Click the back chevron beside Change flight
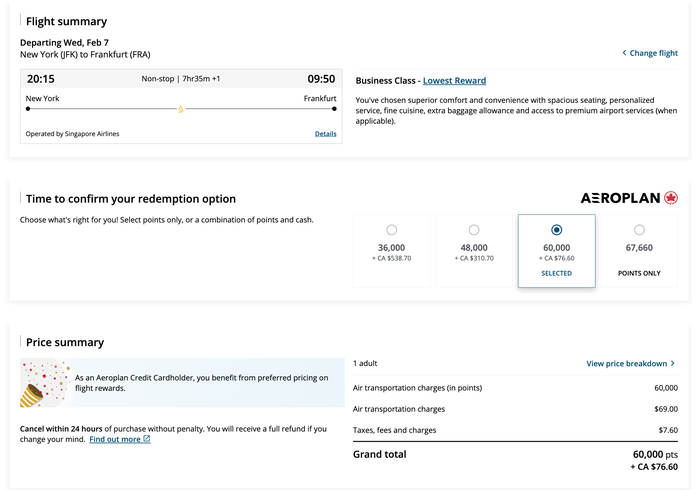 pyautogui.click(x=624, y=53)
